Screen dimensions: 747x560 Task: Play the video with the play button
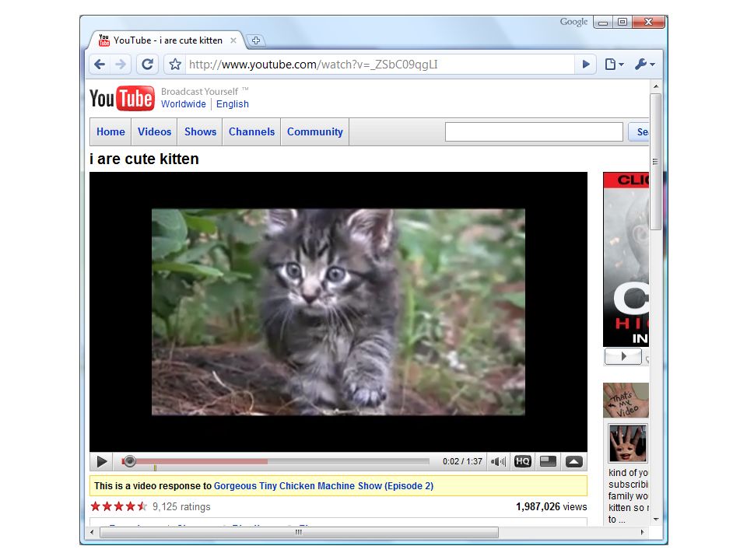[x=101, y=461]
